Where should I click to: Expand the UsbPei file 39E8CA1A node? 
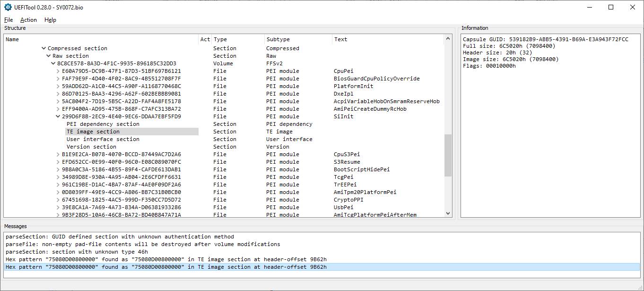[x=58, y=207]
